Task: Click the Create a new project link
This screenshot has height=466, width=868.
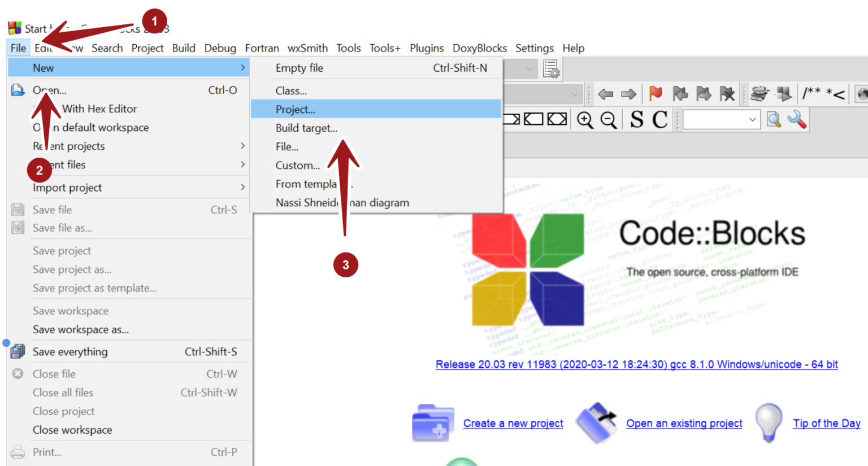Action: pyautogui.click(x=513, y=424)
